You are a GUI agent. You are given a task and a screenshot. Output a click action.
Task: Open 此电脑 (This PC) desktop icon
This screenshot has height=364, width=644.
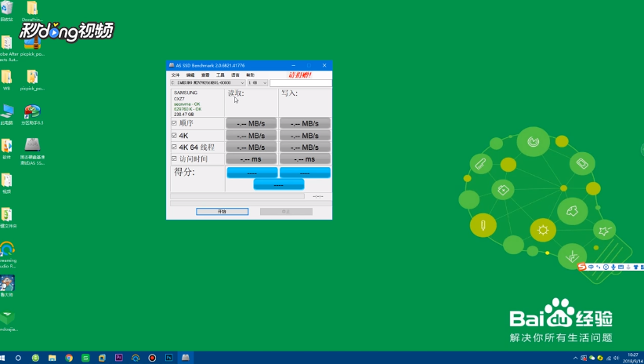[6, 115]
